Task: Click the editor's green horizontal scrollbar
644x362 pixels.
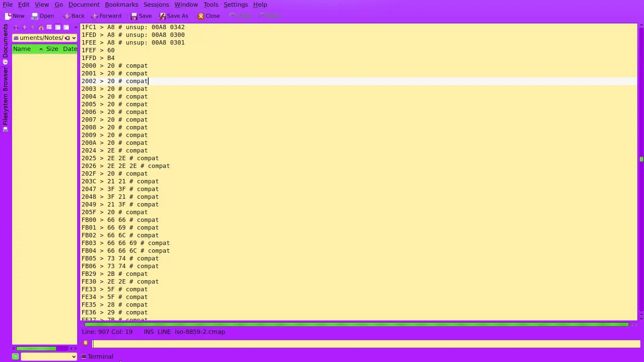Action: coord(356,324)
